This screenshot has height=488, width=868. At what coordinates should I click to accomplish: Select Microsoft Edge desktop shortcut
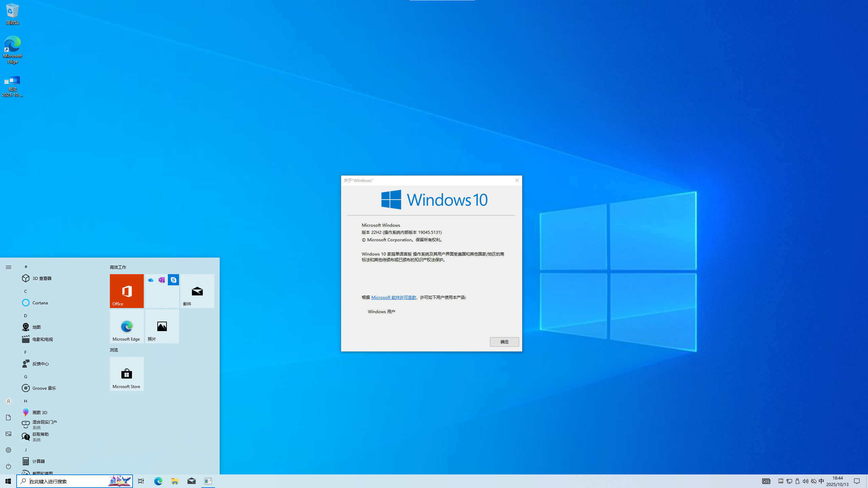click(x=12, y=50)
